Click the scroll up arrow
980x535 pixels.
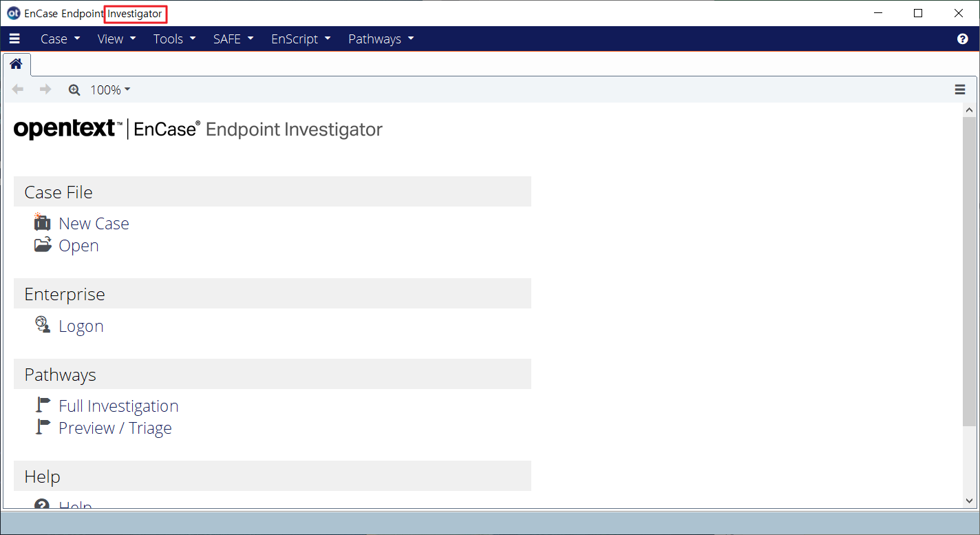[x=969, y=110]
